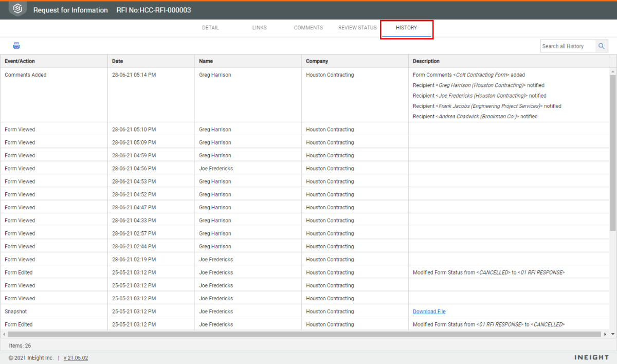617x364 pixels.
Task: Go to the Review Status tab
Action: [x=357, y=28]
